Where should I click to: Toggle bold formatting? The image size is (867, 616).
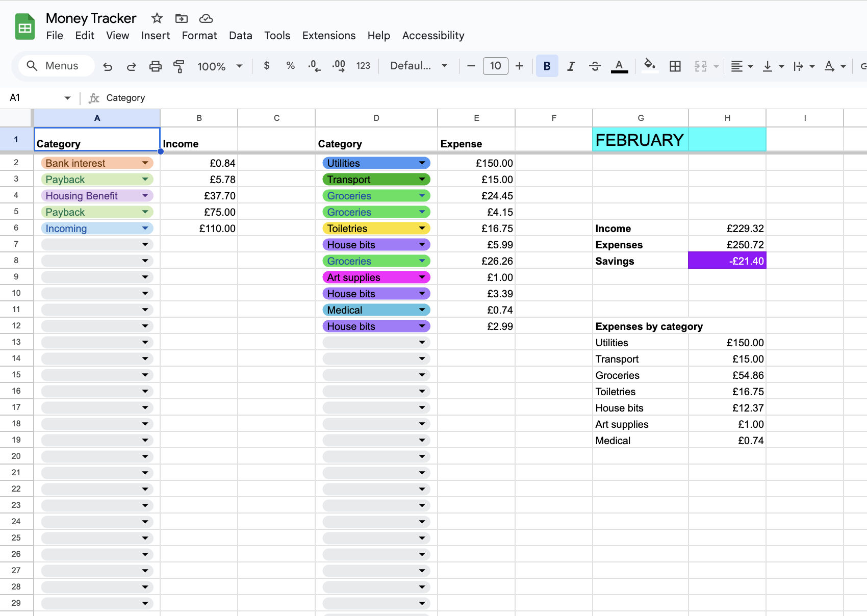click(547, 66)
